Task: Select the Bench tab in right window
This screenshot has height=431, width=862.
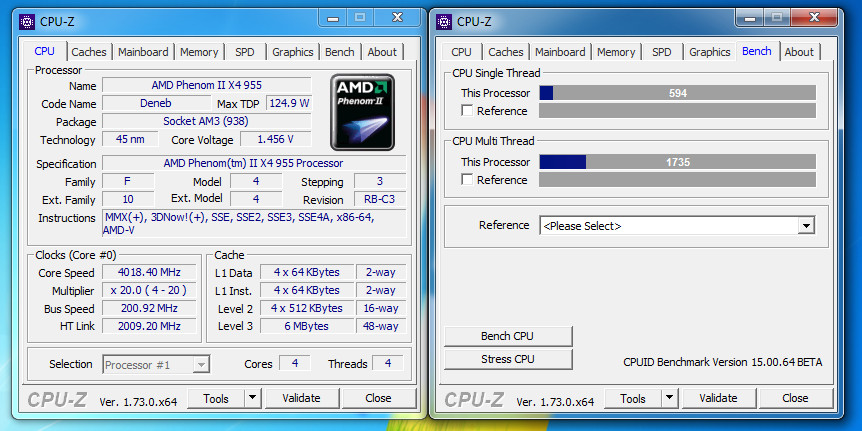Action: (x=757, y=51)
